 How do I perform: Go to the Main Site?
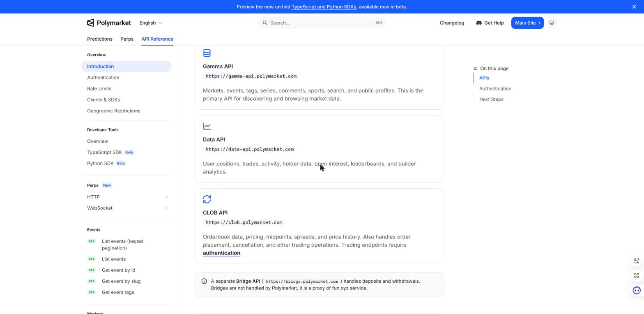[x=527, y=23]
